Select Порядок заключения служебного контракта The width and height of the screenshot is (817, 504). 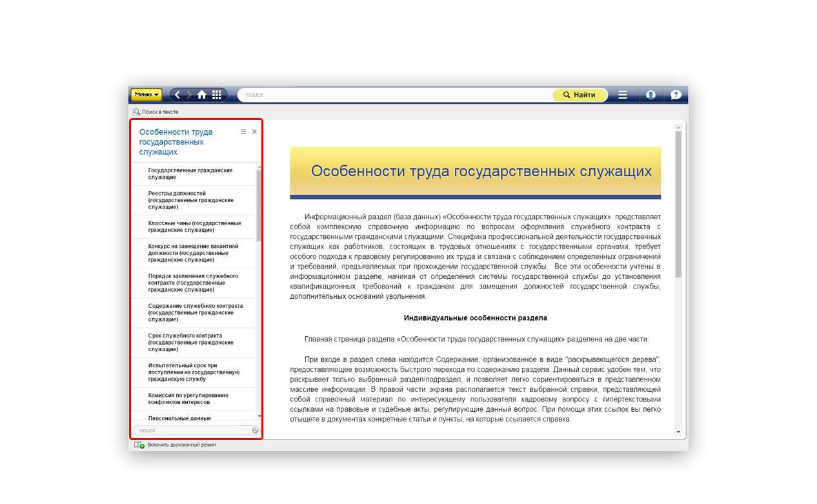click(x=193, y=283)
